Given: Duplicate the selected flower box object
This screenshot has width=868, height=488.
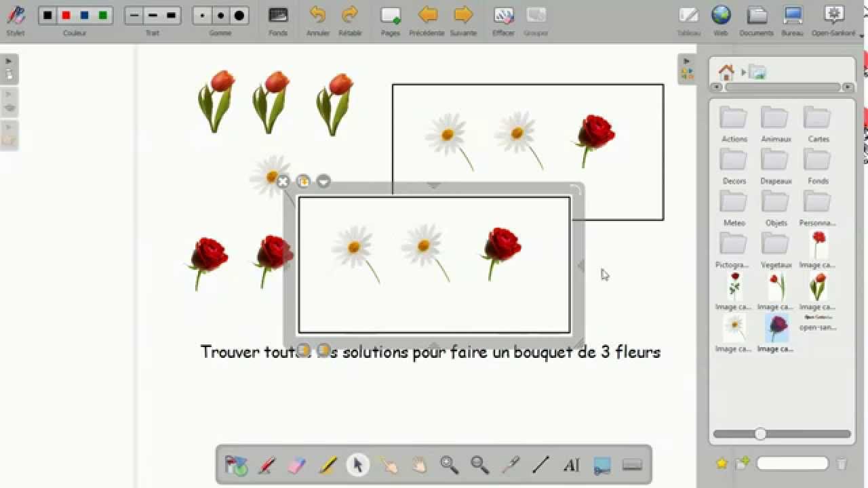Looking at the screenshot, I should 303,182.
